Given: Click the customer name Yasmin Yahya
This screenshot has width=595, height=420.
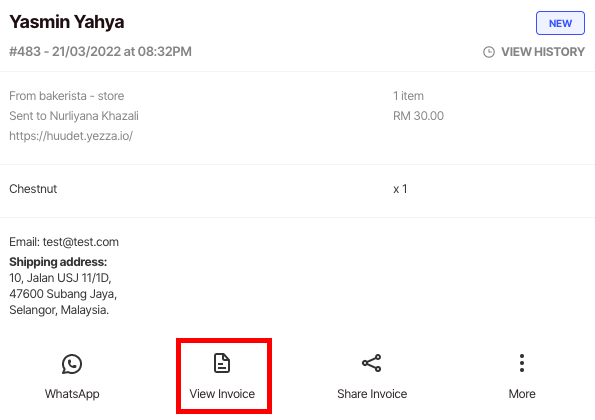Looking at the screenshot, I should point(66,22).
